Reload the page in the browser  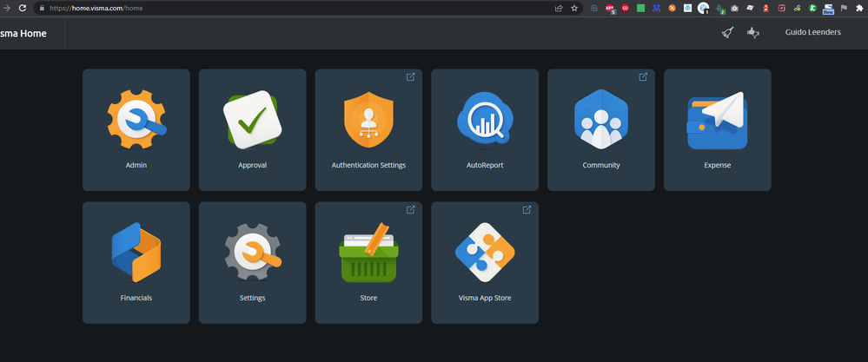23,9
